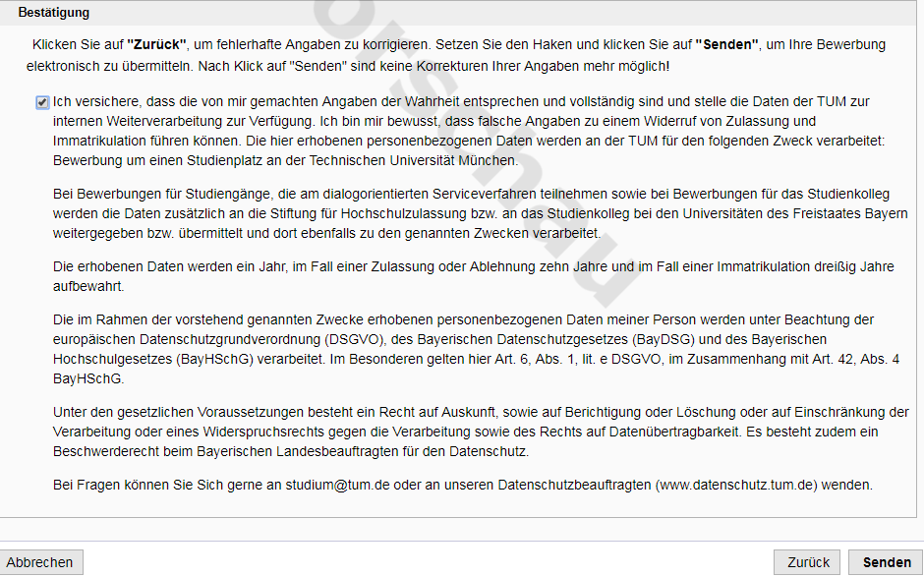Click the instruction text starting 'Klicken Sie auf'

coord(456,55)
